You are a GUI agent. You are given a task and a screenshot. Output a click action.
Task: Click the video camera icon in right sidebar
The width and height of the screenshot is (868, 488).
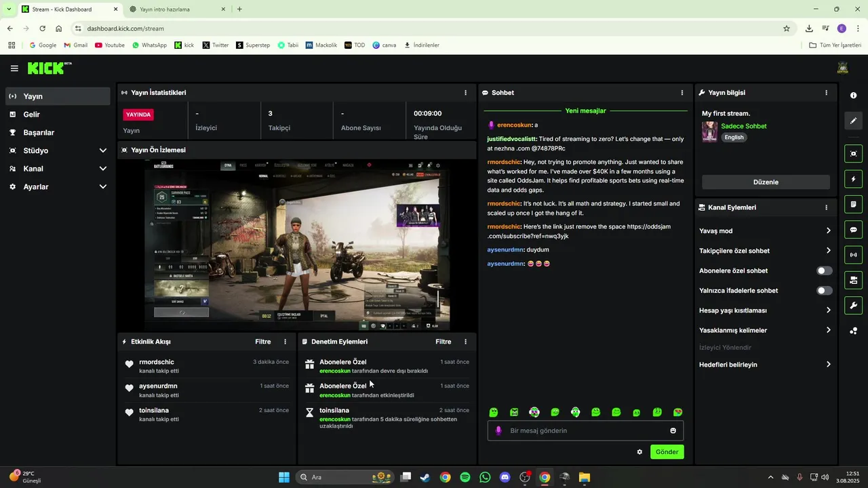tap(853, 280)
